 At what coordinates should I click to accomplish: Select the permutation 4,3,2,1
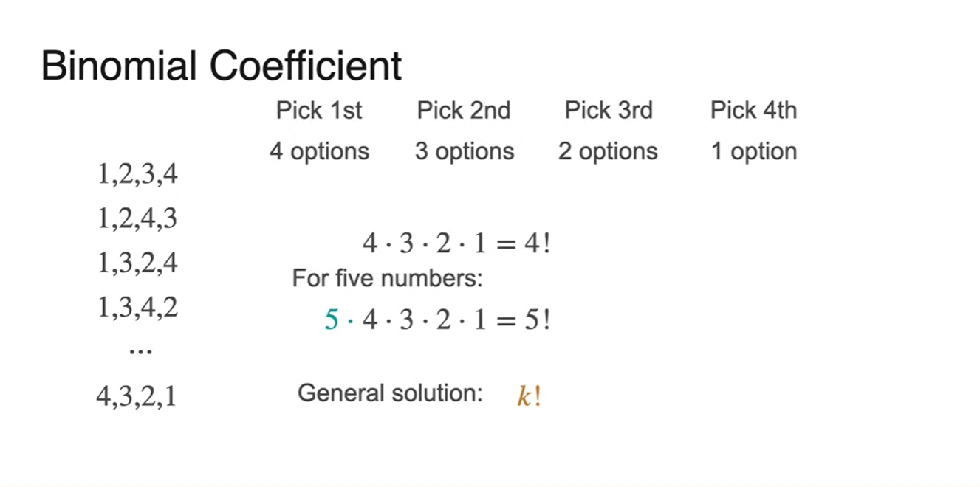136,397
